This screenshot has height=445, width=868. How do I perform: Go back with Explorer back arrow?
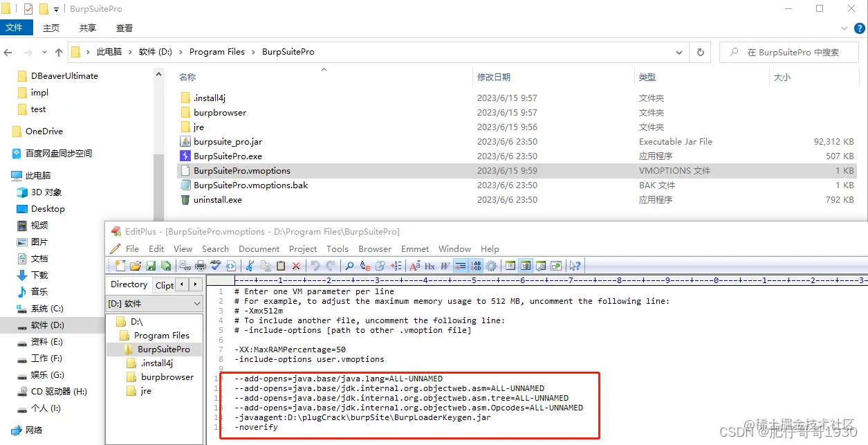coord(8,53)
